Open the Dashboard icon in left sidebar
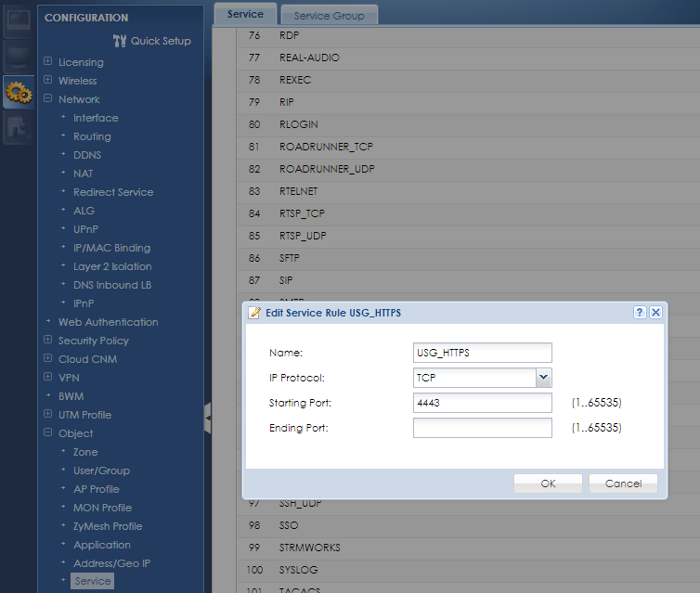This screenshot has height=593, width=700. click(19, 19)
